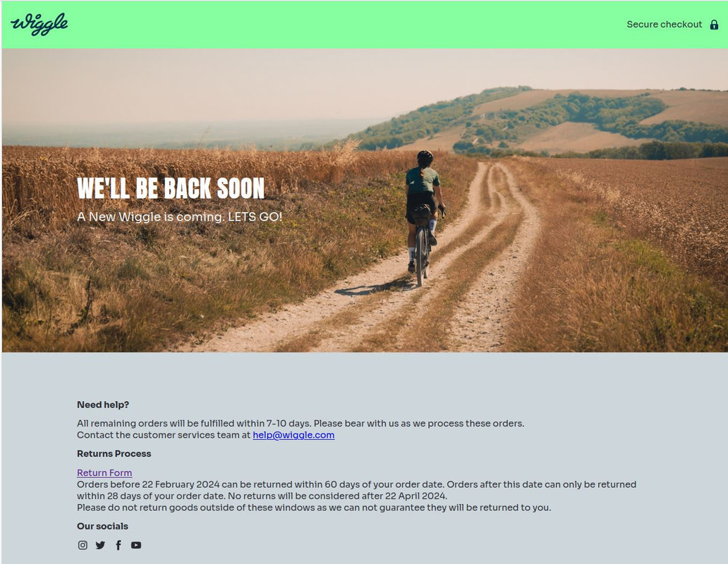Click the Secure checkout text
The height and width of the screenshot is (564, 728).
(664, 25)
